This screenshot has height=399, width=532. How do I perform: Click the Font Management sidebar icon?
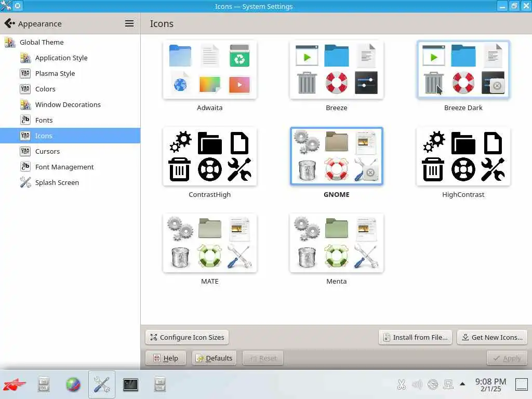pos(25,167)
